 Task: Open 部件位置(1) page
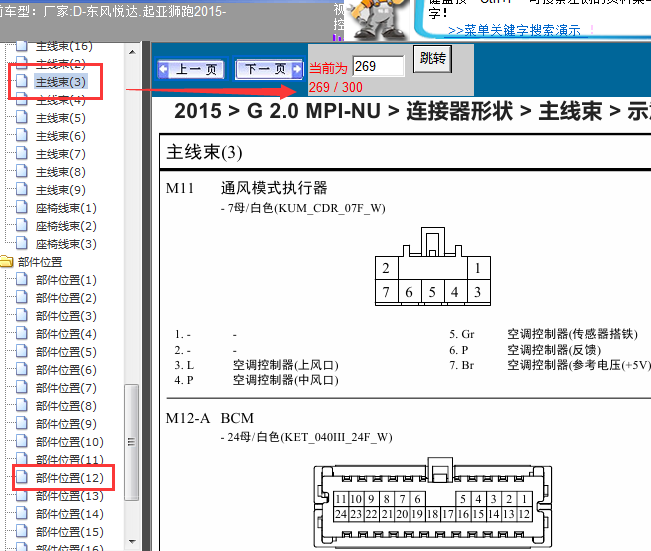click(66, 280)
